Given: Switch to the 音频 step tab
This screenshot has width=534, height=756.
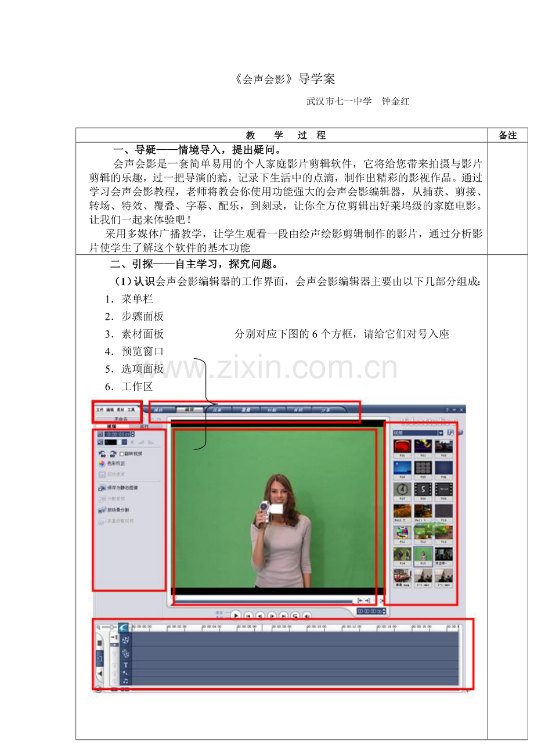Looking at the screenshot, I should (x=298, y=410).
